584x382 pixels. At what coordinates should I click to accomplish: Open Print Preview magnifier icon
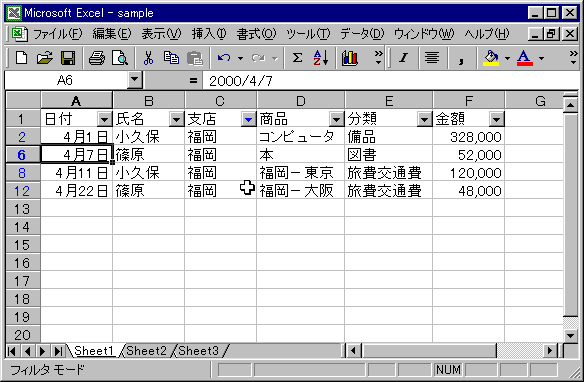(120, 58)
